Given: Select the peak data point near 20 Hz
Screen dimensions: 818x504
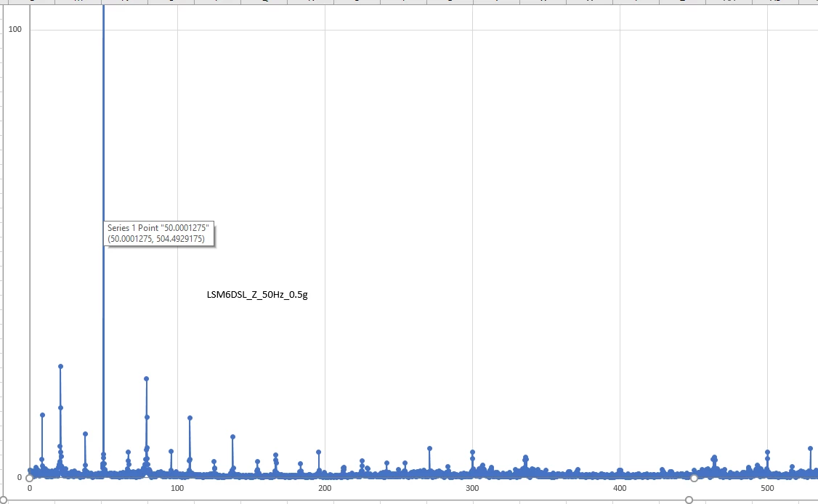Looking at the screenshot, I should [x=60, y=367].
